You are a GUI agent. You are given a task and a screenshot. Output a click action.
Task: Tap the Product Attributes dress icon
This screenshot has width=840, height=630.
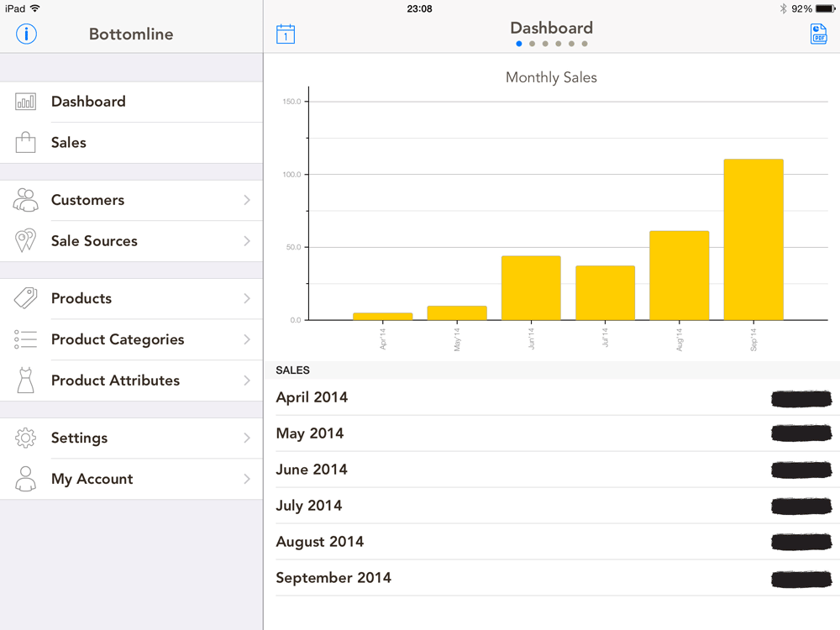[x=26, y=381]
